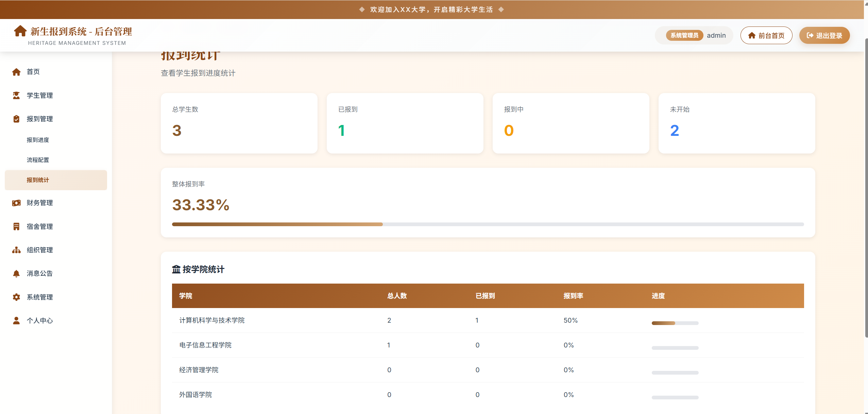Click the 前台首页 button
Image resolution: width=868 pixels, height=414 pixels.
click(x=766, y=35)
